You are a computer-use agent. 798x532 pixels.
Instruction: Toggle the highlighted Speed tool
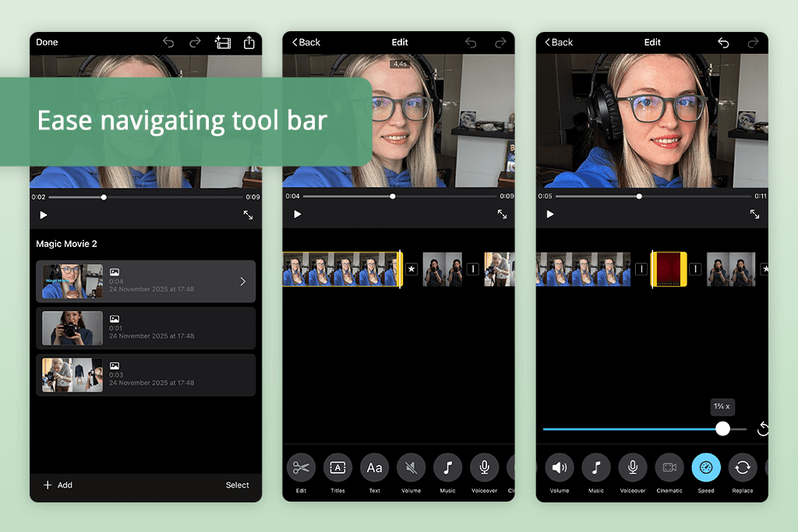[x=706, y=467]
